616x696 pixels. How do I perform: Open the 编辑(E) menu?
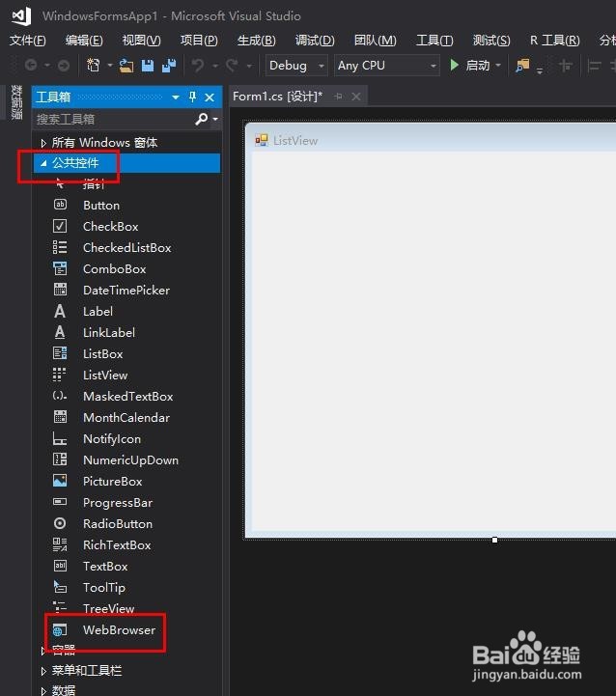84,41
